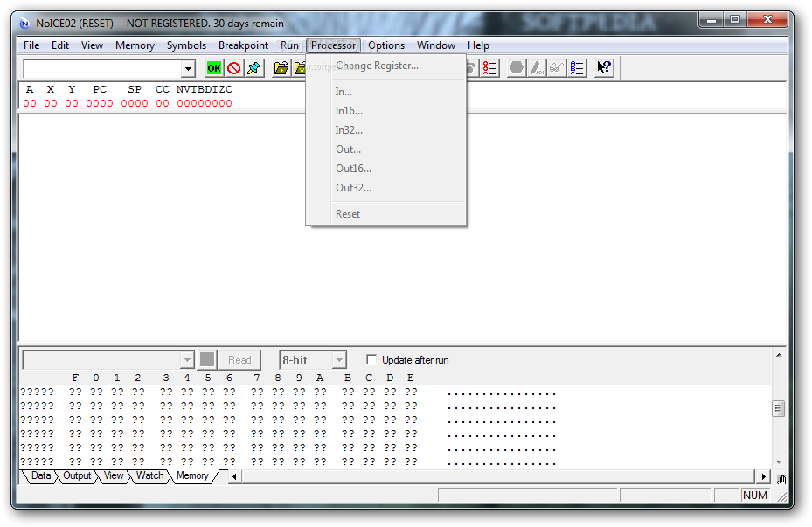This screenshot has height=527, width=812.
Task: Click the A register value 00
Action: [30, 103]
